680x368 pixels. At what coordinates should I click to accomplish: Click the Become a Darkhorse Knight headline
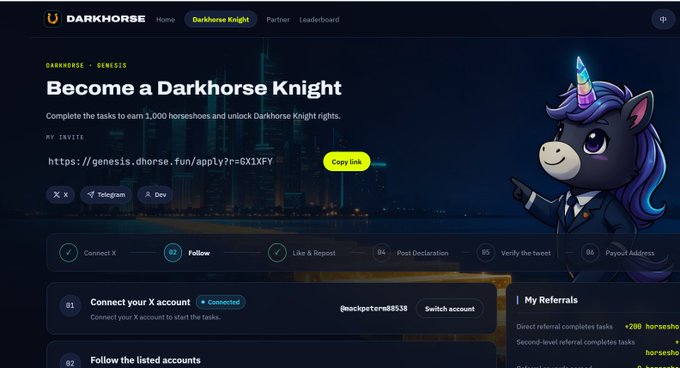pos(194,88)
